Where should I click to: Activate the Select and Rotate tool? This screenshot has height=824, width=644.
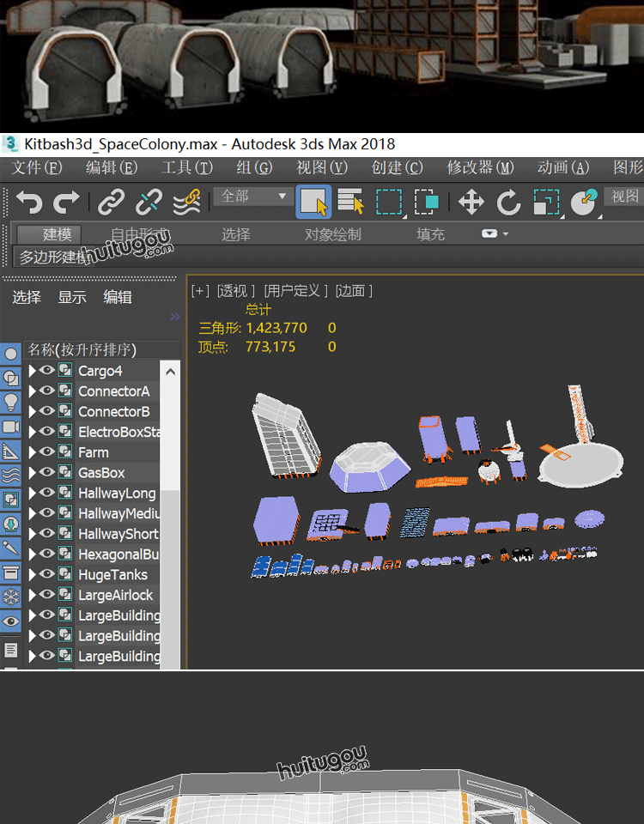(508, 203)
